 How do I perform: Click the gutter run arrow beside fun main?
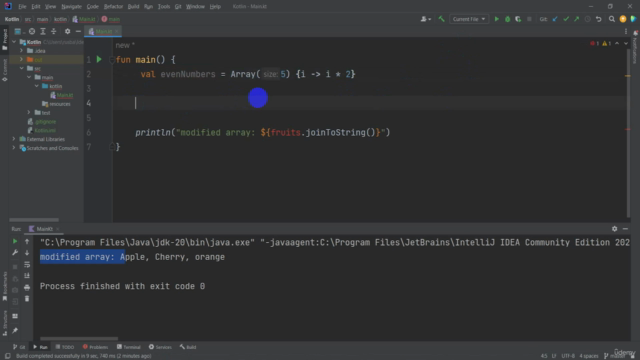tap(99, 60)
